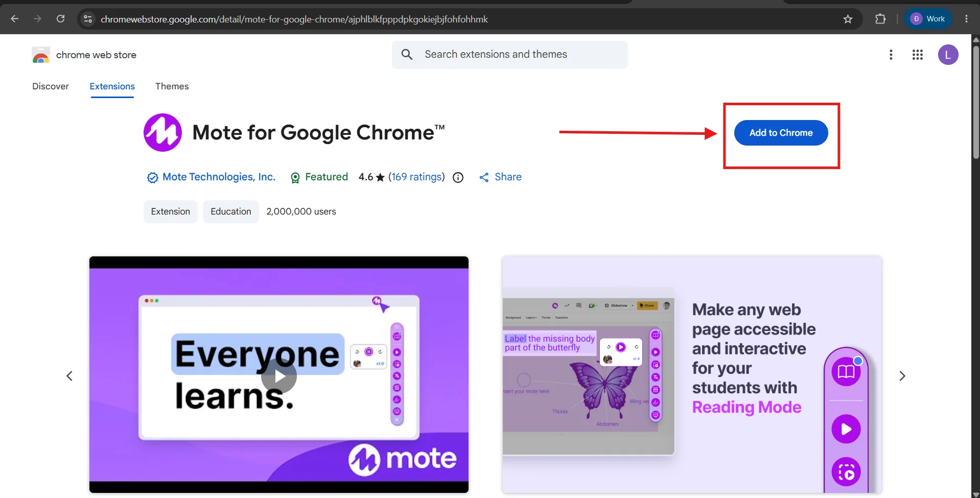Click the Mote for Google Chrome title
The image size is (980, 498).
click(318, 133)
